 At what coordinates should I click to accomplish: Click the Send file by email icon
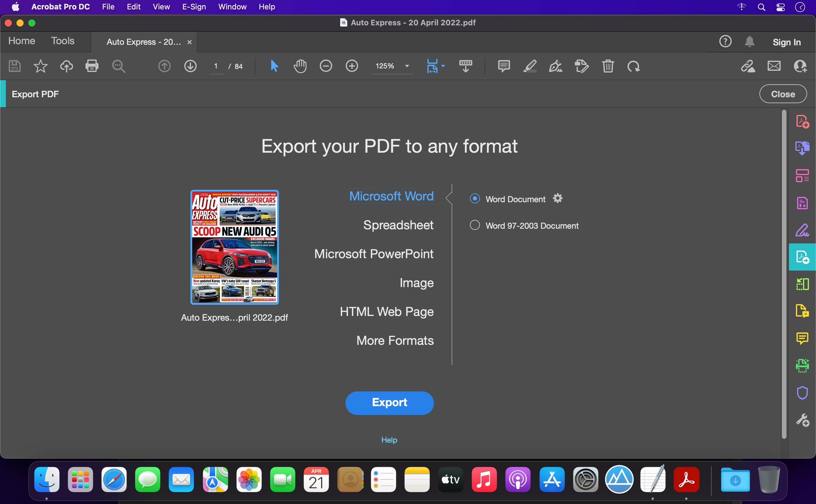[x=774, y=66]
